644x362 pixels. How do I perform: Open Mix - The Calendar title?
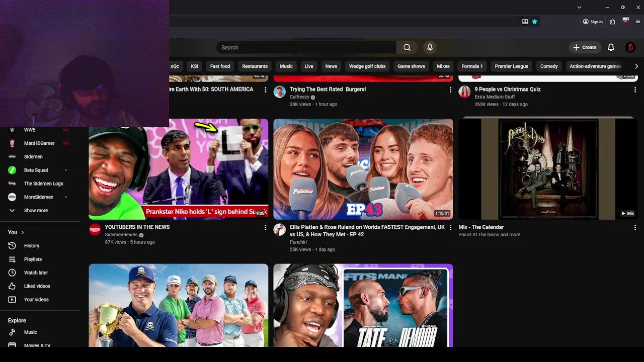[x=481, y=227]
